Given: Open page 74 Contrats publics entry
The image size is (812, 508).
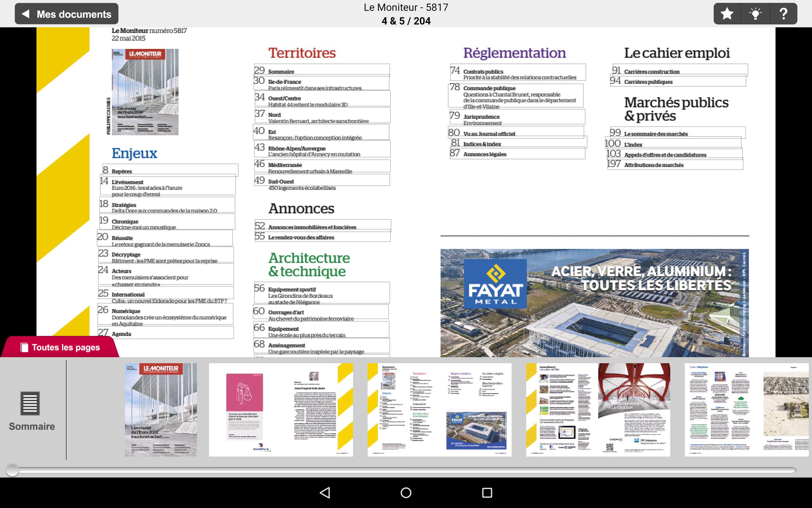Looking at the screenshot, I should click(518, 72).
